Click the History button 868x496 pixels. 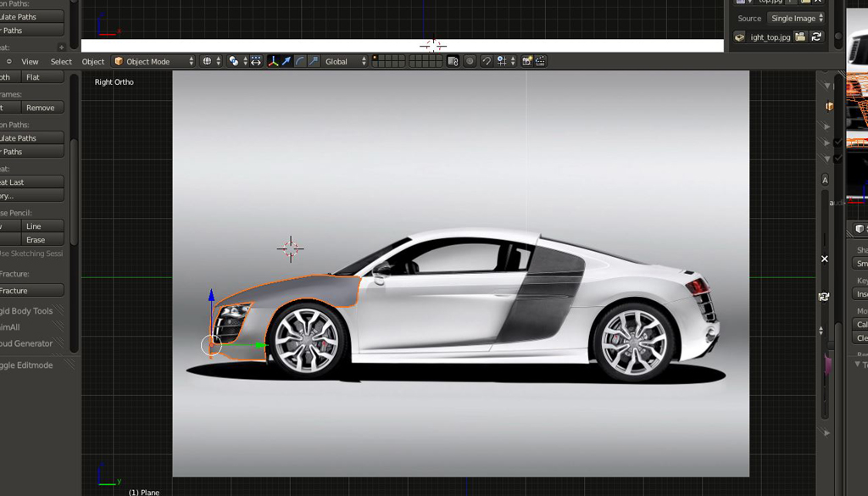click(31, 195)
